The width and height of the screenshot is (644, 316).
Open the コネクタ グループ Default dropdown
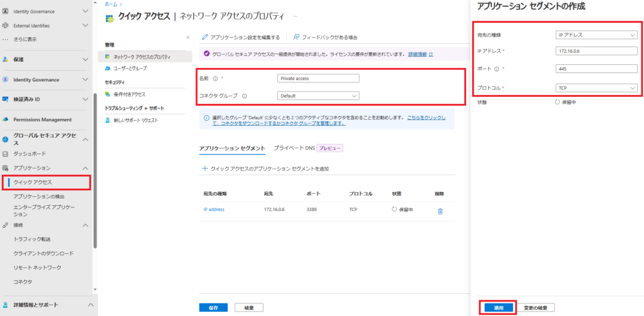click(318, 96)
